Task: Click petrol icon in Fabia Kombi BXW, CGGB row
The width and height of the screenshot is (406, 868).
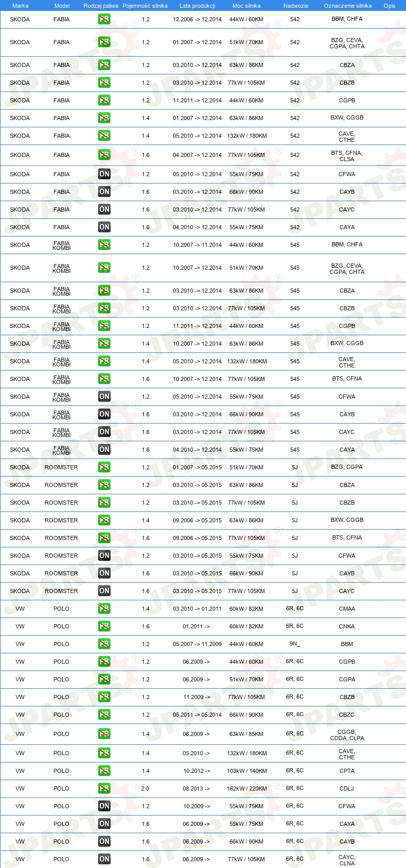Action: [104, 344]
